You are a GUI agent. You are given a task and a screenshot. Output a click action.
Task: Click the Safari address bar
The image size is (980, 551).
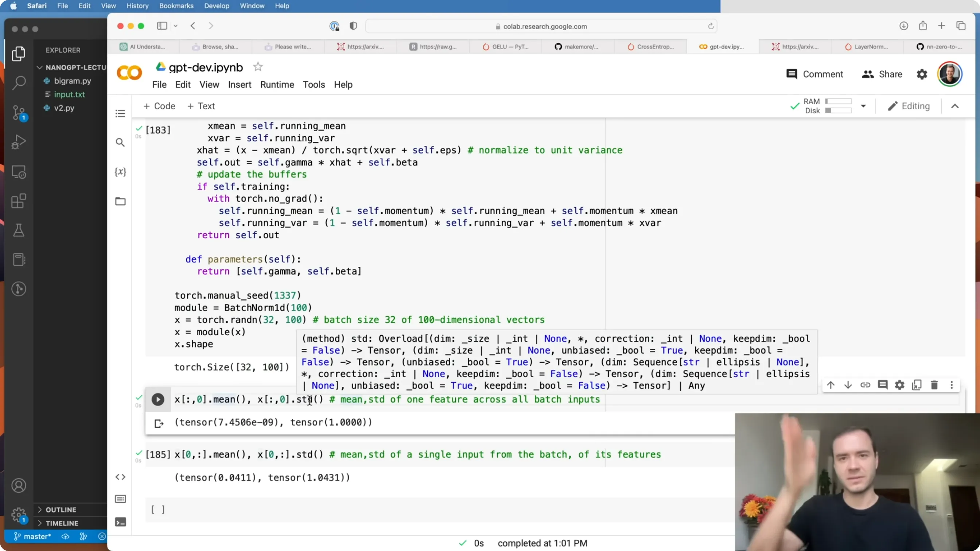click(x=541, y=26)
